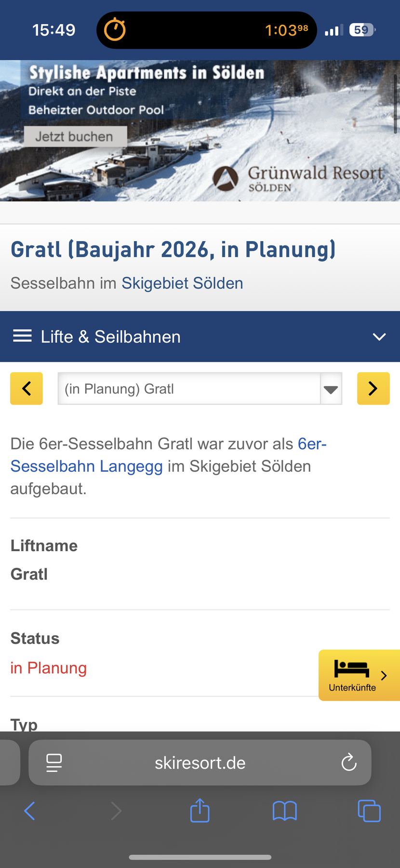Open the Lifte & Seilbahnen menu
This screenshot has height=868, width=400.
click(111, 337)
